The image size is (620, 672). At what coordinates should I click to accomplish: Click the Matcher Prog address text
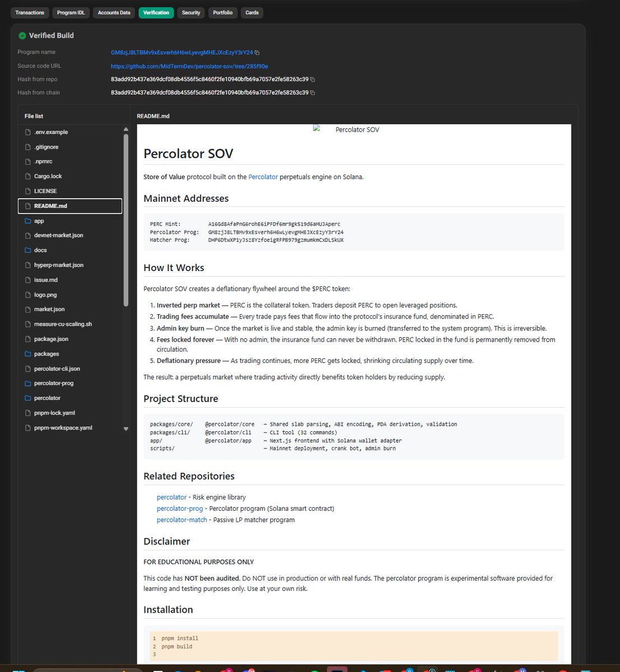pyautogui.click(x=276, y=240)
